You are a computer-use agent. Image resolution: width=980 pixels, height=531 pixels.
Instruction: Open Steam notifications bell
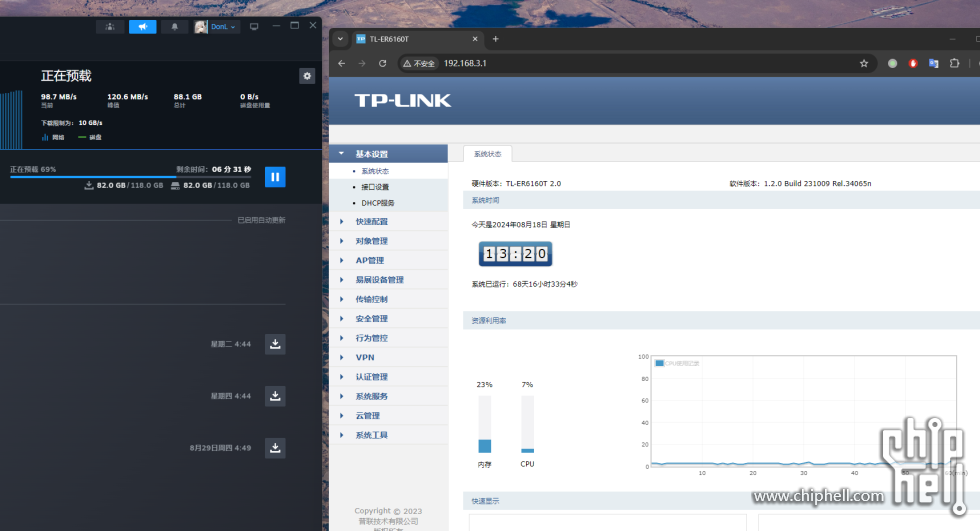174,27
